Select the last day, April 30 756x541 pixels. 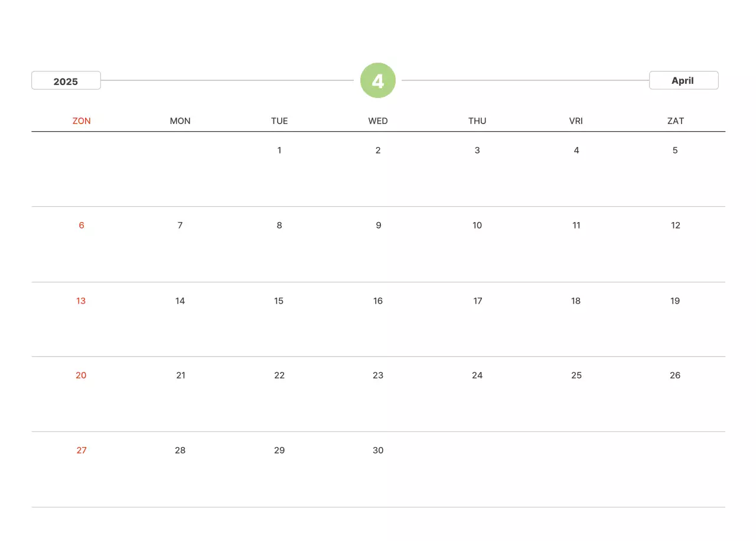(x=378, y=450)
